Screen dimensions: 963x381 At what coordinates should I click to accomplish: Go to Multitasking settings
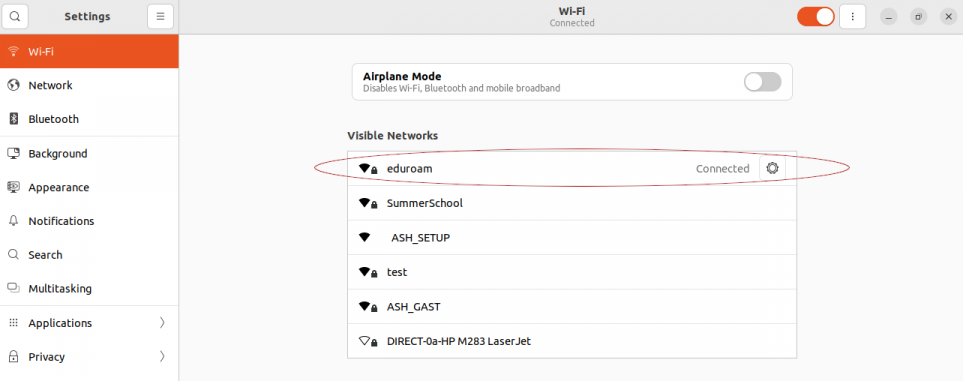(x=89, y=289)
